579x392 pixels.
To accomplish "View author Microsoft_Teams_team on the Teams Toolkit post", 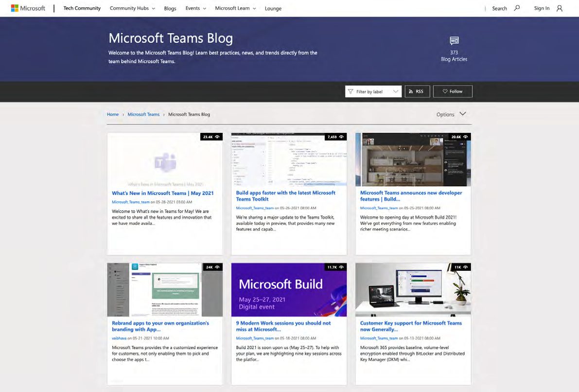I will 255,208.
